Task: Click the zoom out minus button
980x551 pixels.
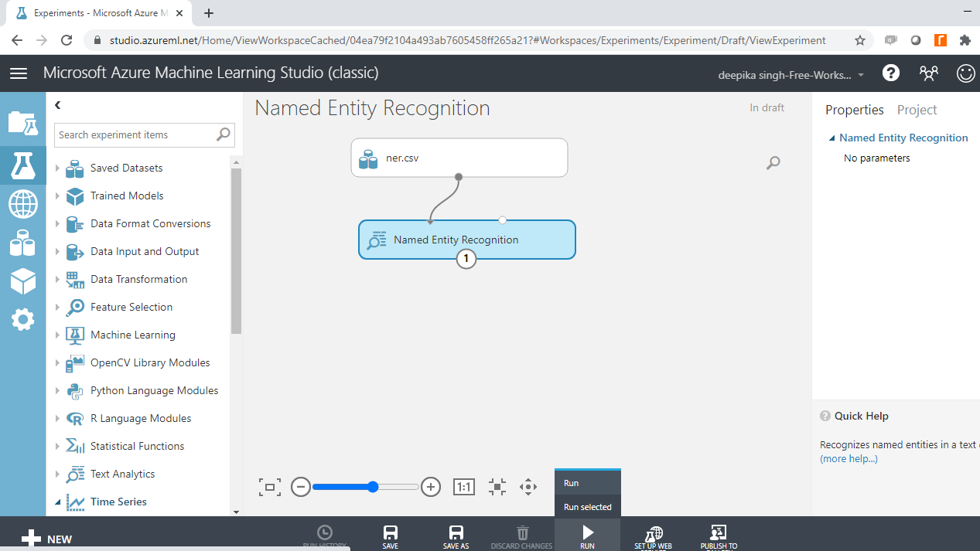Action: pos(301,487)
